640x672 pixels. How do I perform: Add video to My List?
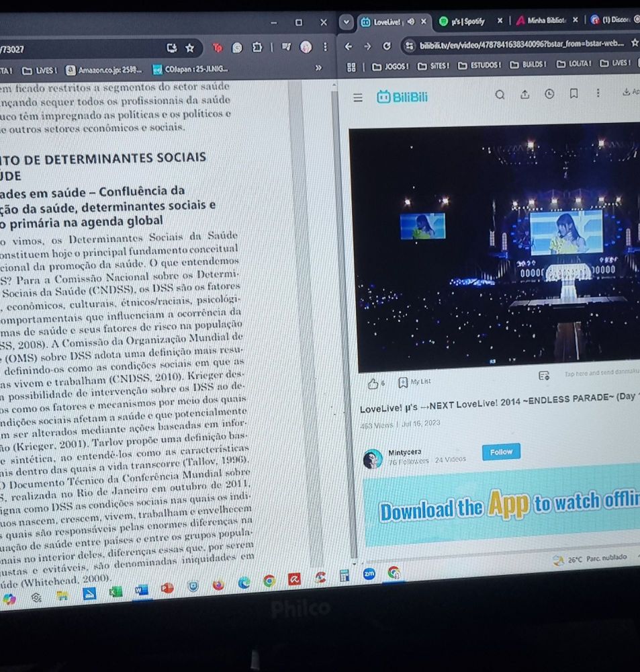click(x=414, y=382)
